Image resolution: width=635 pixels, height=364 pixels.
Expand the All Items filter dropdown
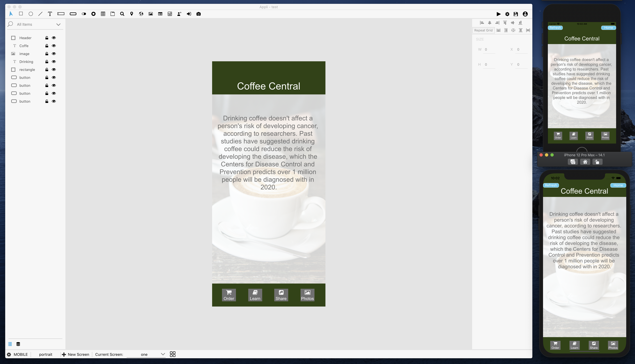[58, 24]
